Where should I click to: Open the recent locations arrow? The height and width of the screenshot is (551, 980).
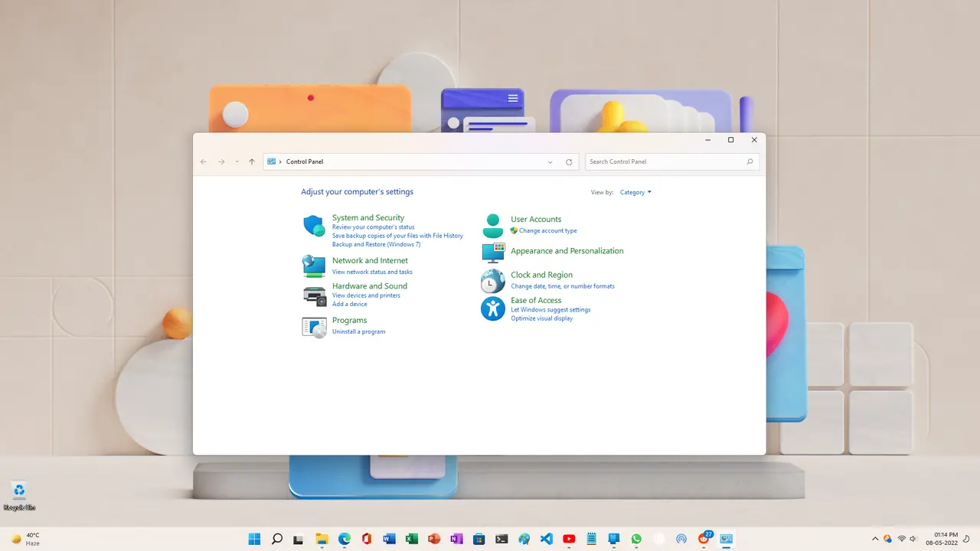point(237,162)
